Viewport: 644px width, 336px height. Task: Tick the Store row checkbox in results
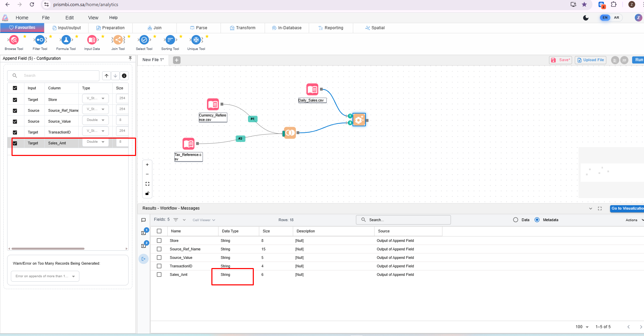(x=159, y=241)
